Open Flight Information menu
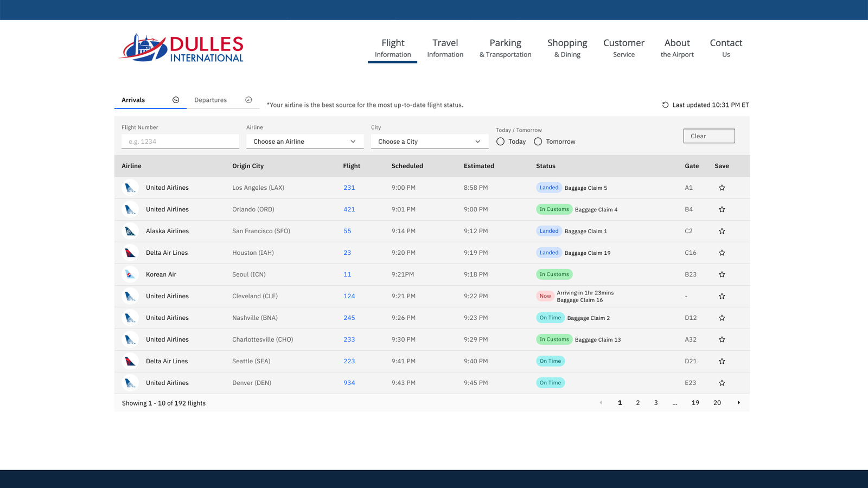The width and height of the screenshot is (868, 488). click(x=393, y=48)
